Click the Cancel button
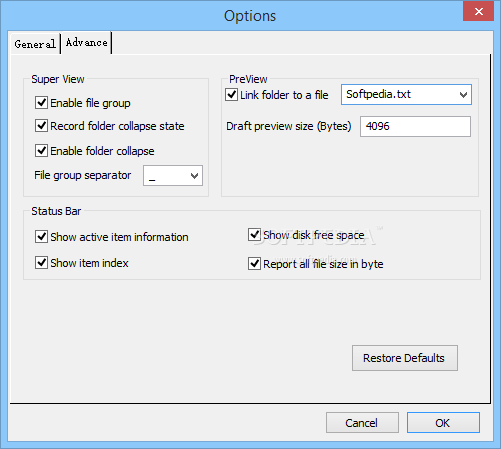Image resolution: width=501 pixels, height=449 pixels. (x=362, y=423)
